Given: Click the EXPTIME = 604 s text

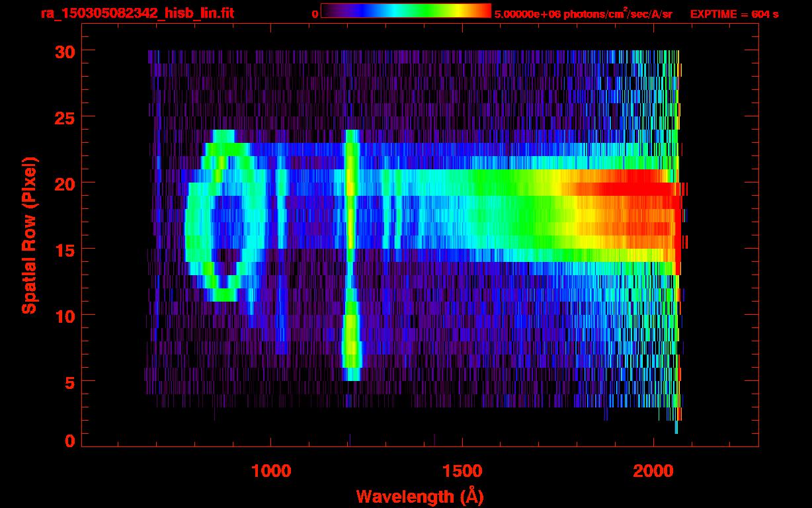Looking at the screenshot, I should point(734,15).
